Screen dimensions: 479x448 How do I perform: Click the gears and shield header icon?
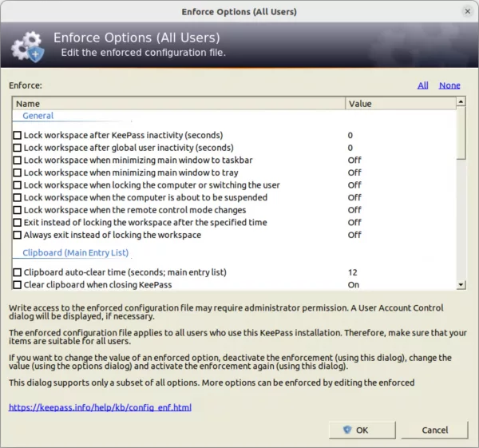(x=28, y=46)
